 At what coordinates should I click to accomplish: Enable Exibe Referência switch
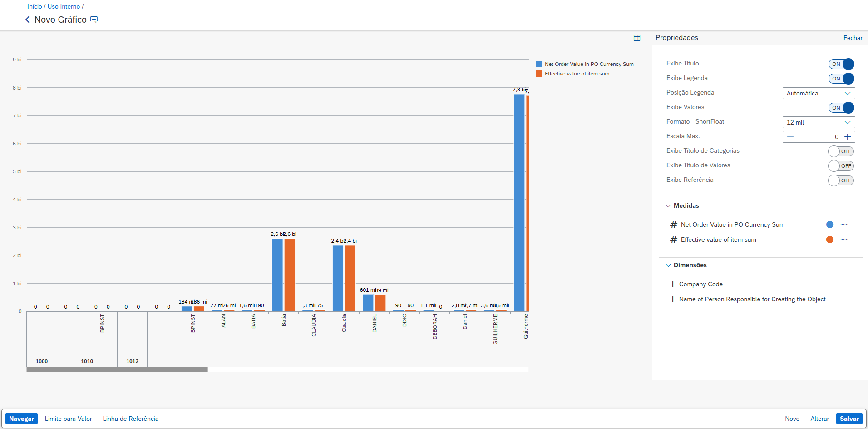click(x=841, y=180)
